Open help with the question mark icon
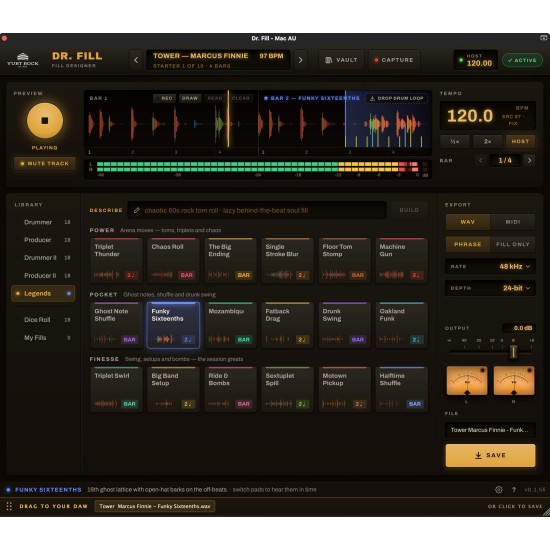Image resolution: width=550 pixels, height=550 pixels. tap(514, 489)
